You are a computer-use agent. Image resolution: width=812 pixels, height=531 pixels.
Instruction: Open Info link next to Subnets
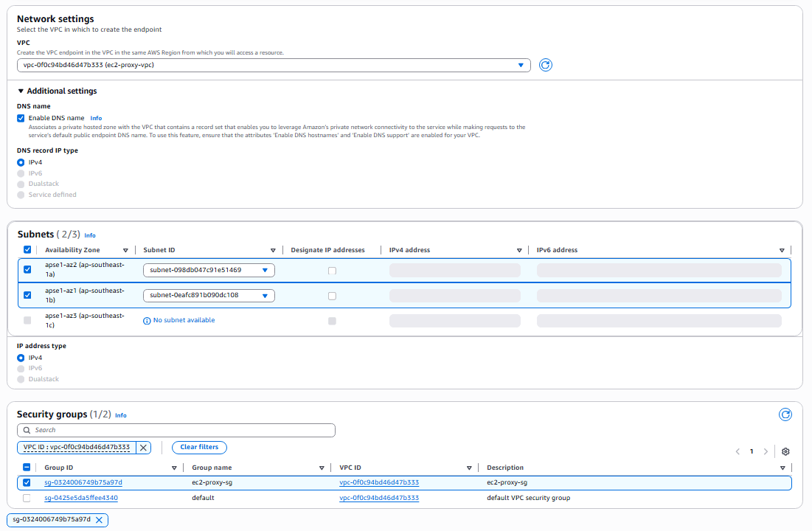90,235
